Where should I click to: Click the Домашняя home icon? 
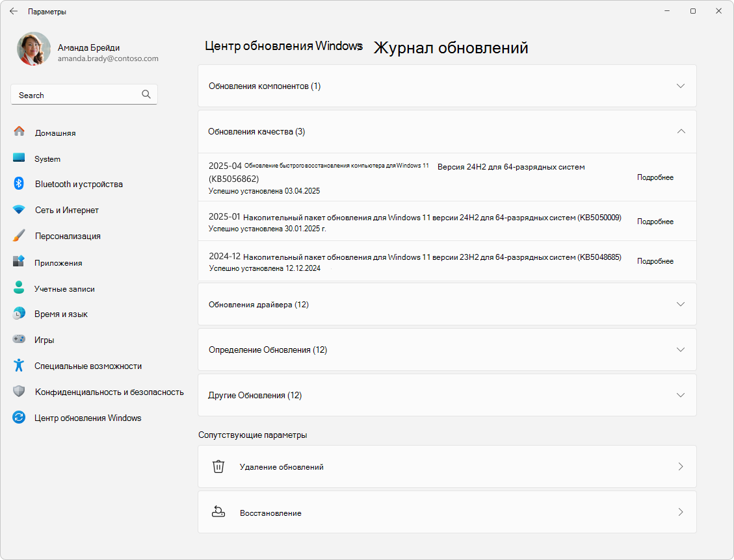pyautogui.click(x=20, y=131)
